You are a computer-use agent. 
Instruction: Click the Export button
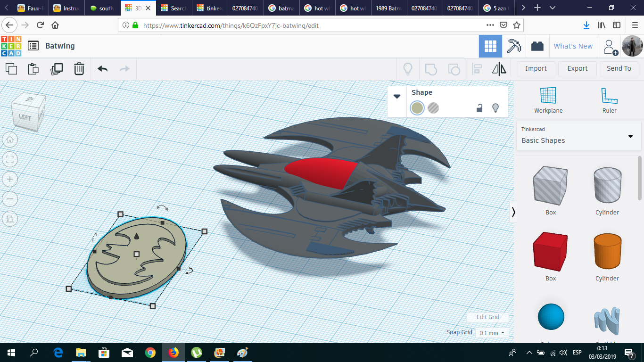coord(578,68)
